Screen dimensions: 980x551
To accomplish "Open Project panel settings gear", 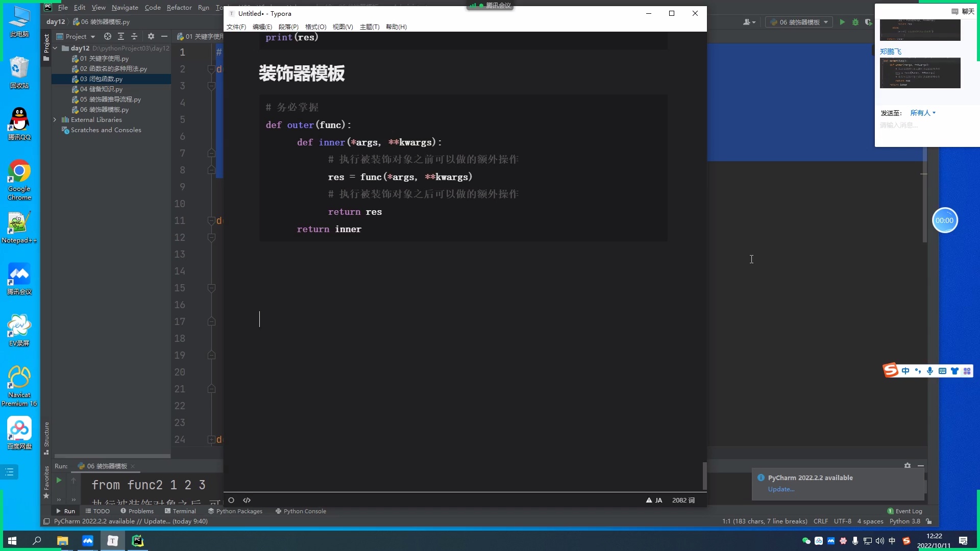I will pyautogui.click(x=151, y=37).
